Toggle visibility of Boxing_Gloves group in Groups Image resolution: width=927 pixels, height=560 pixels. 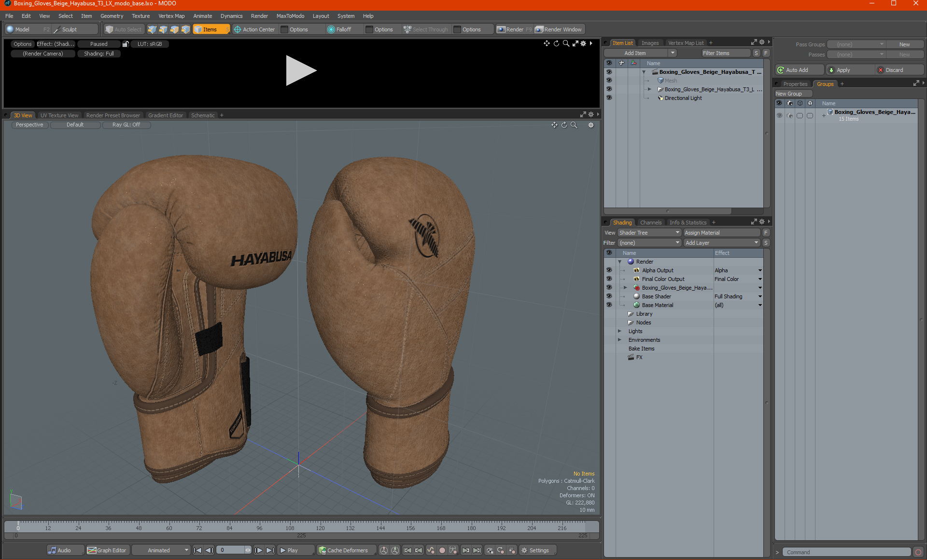pos(779,115)
